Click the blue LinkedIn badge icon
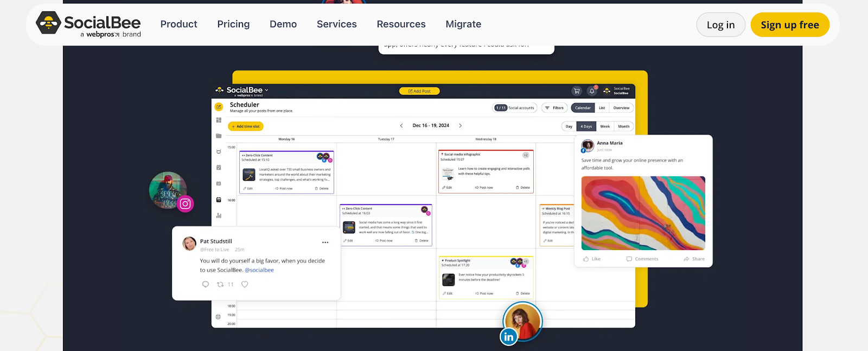The height and width of the screenshot is (351, 868). [x=508, y=337]
